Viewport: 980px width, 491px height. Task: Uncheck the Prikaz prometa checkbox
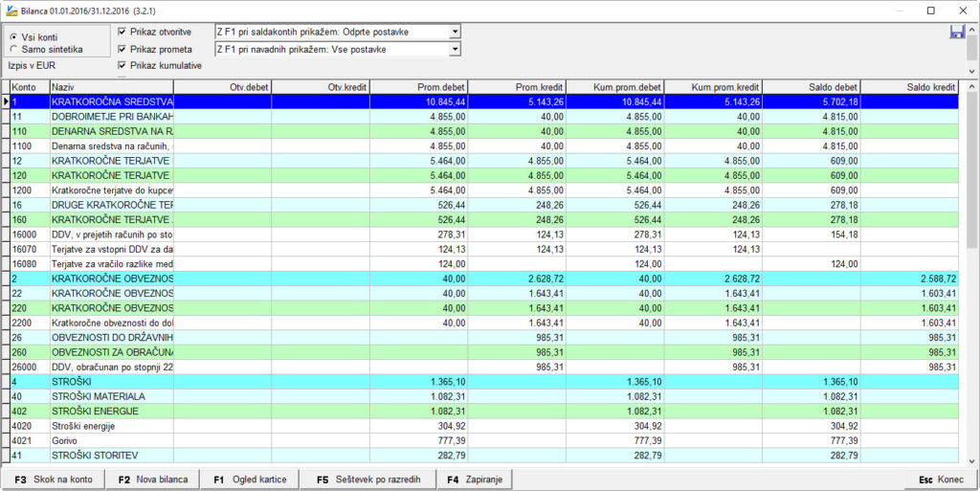click(122, 49)
